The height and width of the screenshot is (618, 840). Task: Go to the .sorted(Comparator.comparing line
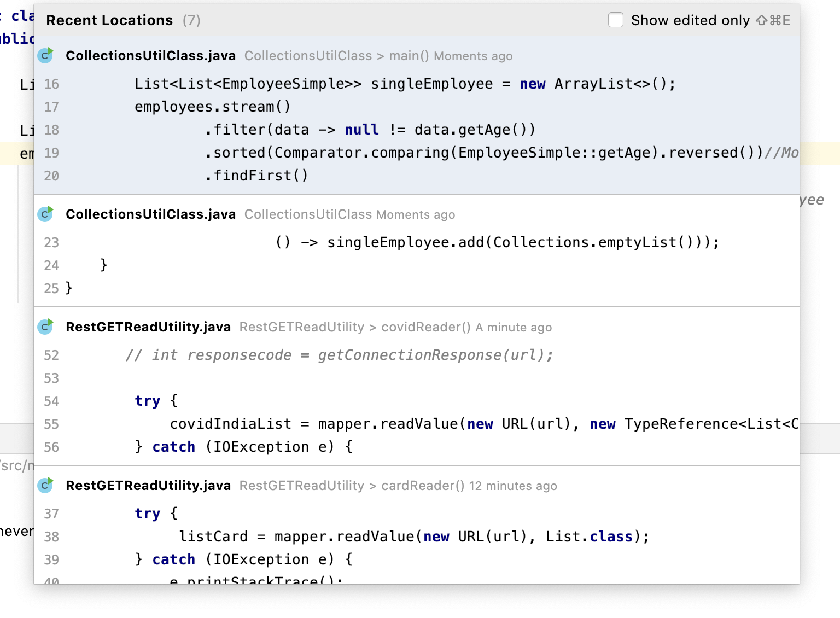[481, 153]
